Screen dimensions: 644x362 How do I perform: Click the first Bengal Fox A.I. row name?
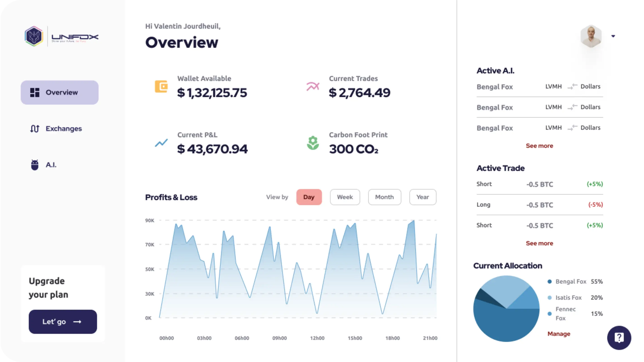coord(494,87)
